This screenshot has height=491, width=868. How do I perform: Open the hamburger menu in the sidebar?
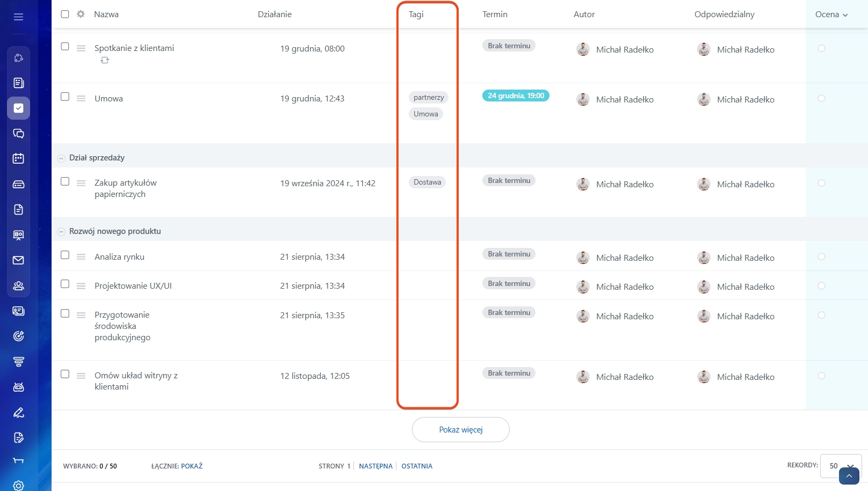(x=18, y=17)
